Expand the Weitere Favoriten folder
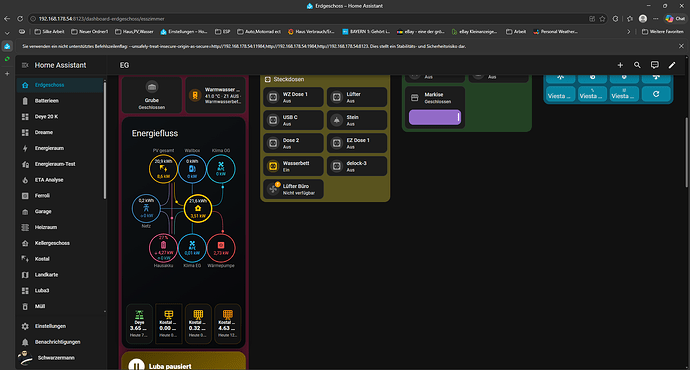This screenshot has height=370, width=690. [663, 32]
